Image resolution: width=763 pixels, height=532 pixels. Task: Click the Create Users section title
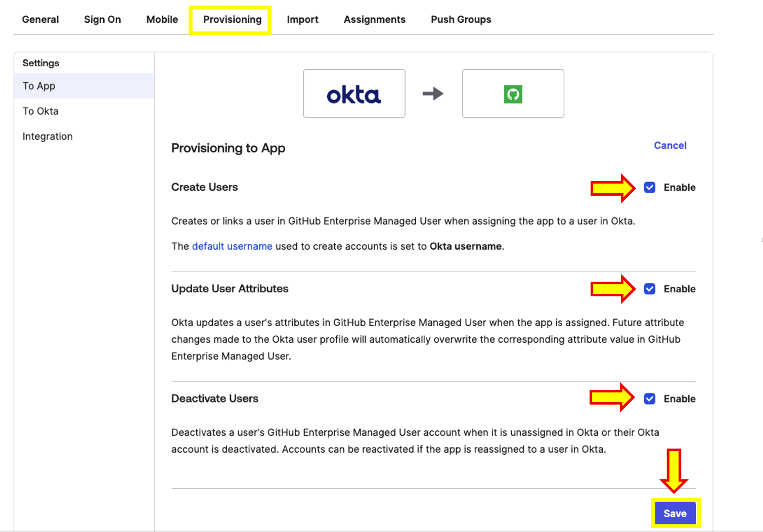(x=204, y=187)
